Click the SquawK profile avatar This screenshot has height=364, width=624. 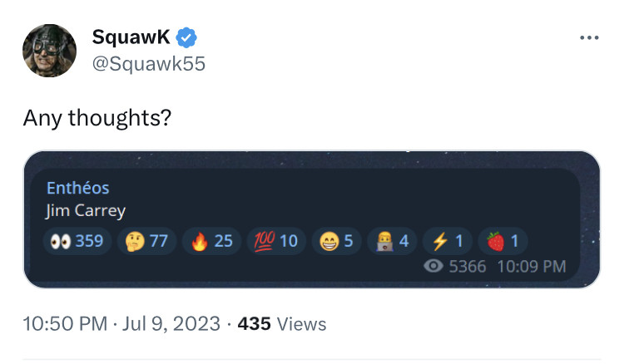(x=49, y=50)
